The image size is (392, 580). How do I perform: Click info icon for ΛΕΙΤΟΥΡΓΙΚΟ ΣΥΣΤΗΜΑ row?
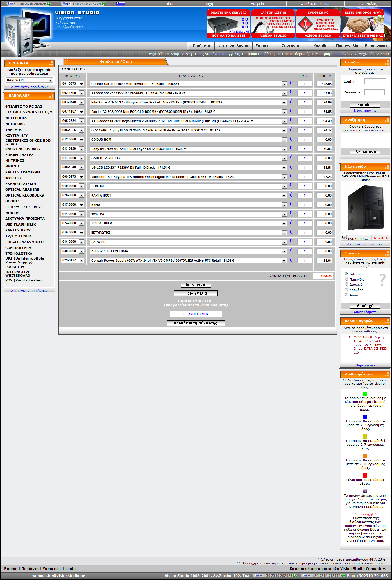[290, 251]
